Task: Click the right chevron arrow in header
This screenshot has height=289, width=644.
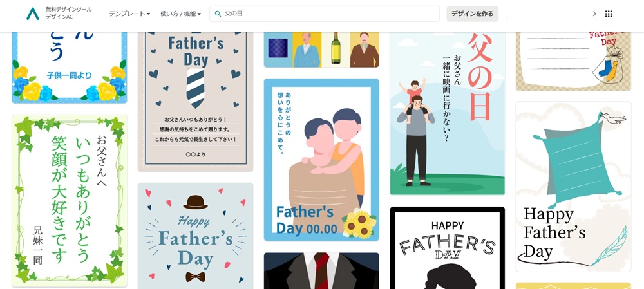Action: [594, 14]
